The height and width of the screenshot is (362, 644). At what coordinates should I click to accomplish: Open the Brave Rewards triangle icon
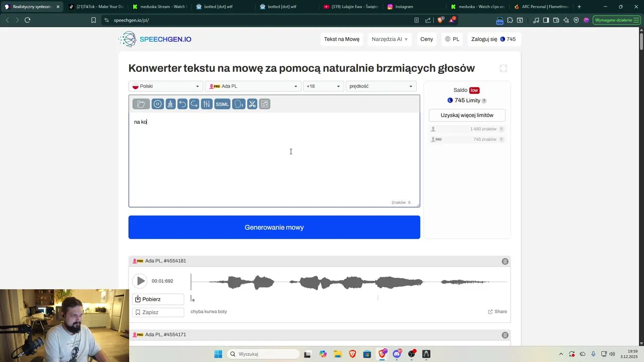pyautogui.click(x=452, y=20)
